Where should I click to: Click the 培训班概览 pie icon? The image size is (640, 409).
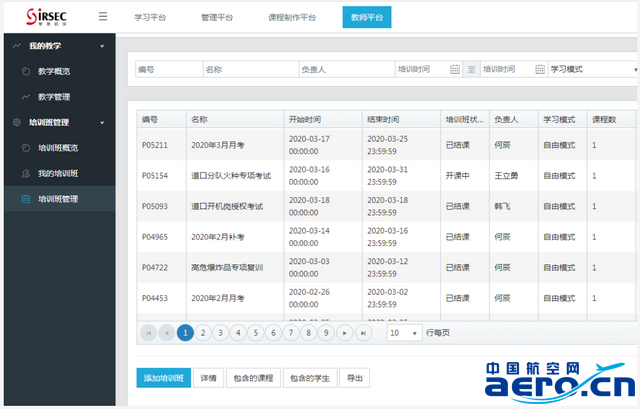tap(26, 148)
